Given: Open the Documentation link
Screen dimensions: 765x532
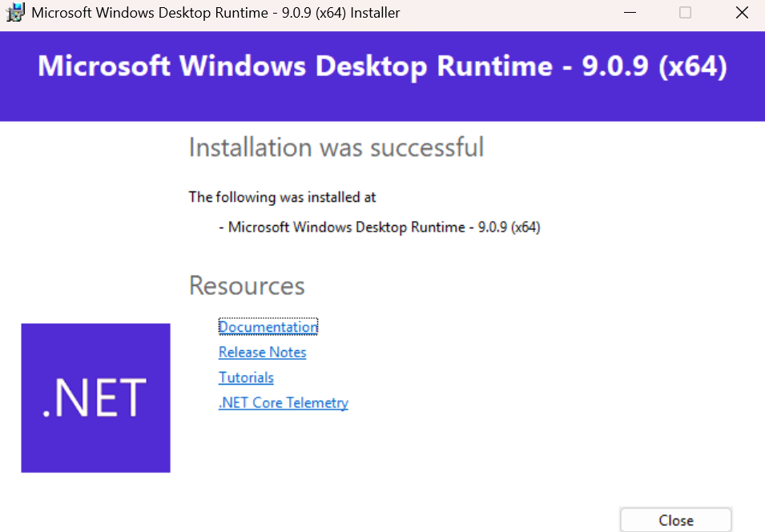Looking at the screenshot, I should 268,327.
